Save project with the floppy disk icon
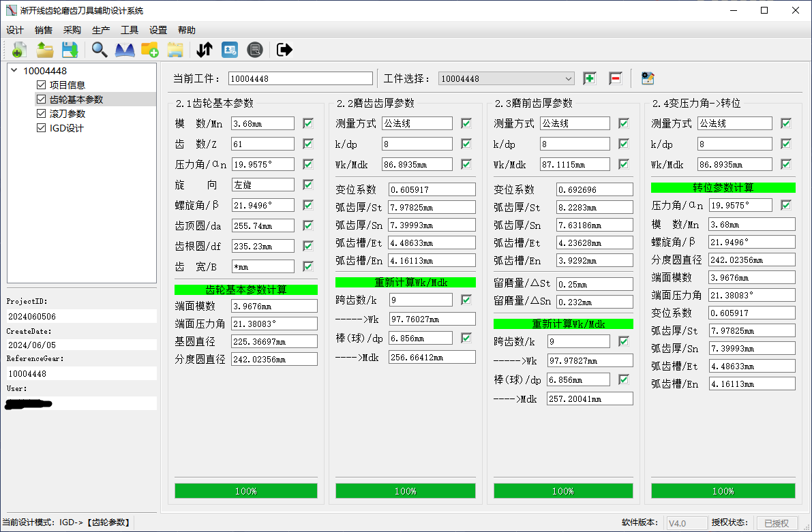 click(x=70, y=50)
